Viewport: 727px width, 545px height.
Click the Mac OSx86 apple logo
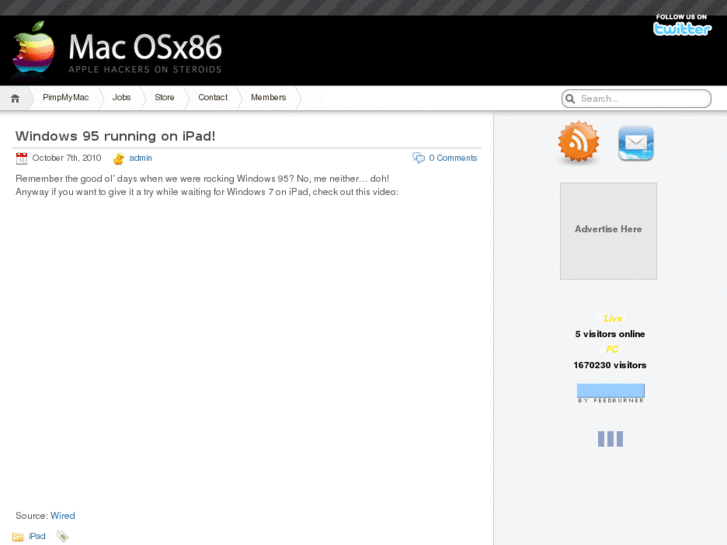click(33, 49)
